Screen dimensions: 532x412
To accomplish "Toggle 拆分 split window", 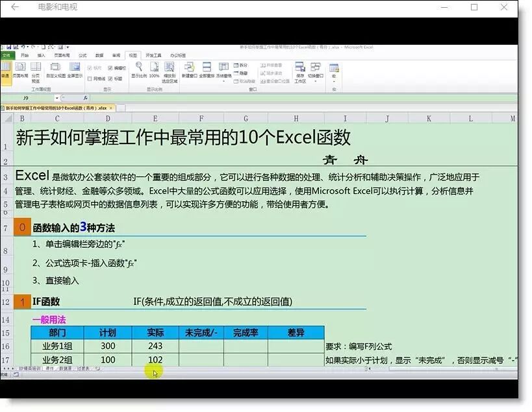I will pyautogui.click(x=240, y=65).
